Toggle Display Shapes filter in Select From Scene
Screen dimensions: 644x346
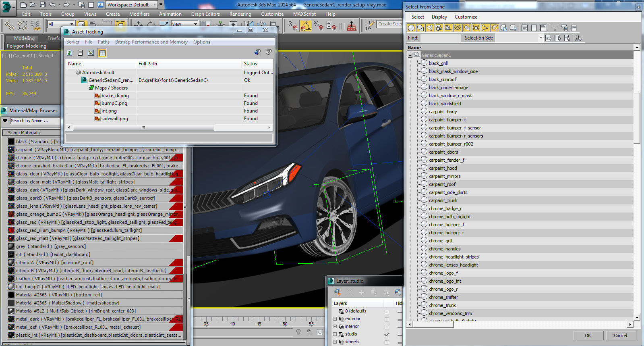[420, 28]
